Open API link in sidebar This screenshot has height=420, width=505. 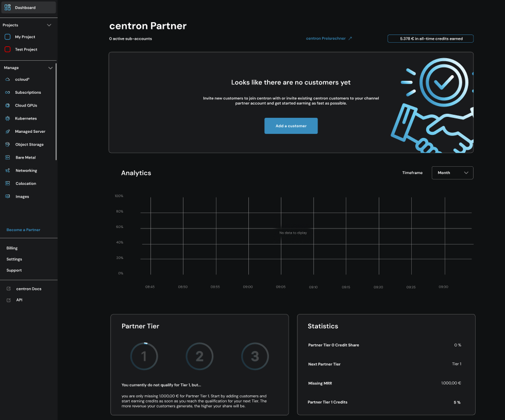point(20,300)
